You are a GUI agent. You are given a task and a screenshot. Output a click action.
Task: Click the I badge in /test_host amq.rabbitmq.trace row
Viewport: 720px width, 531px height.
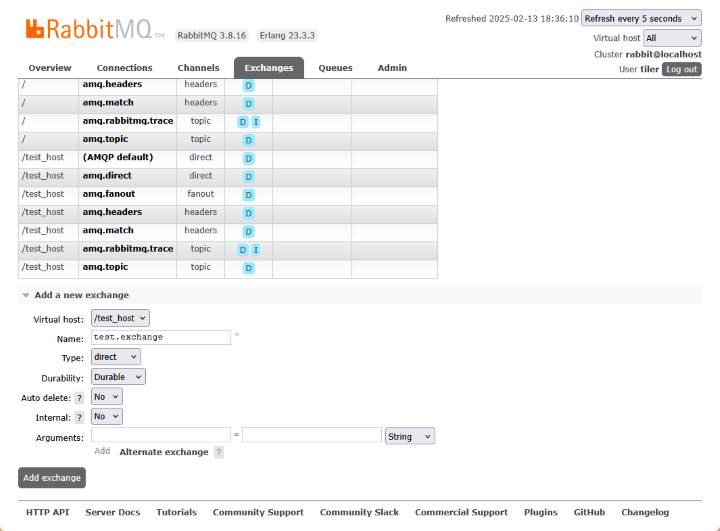click(x=256, y=250)
